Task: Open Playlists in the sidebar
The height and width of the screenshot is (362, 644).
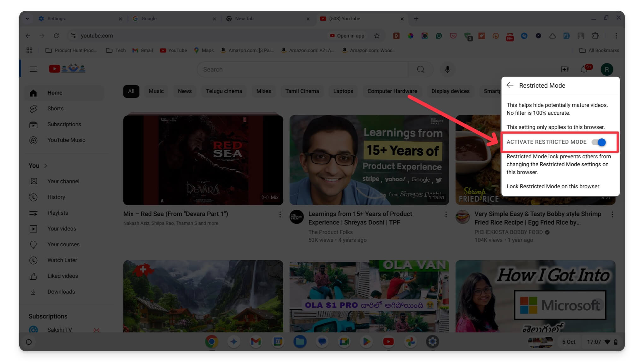Action: coord(65,213)
